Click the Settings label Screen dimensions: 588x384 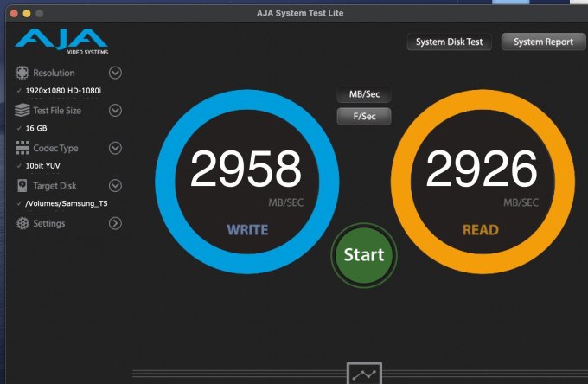point(48,223)
